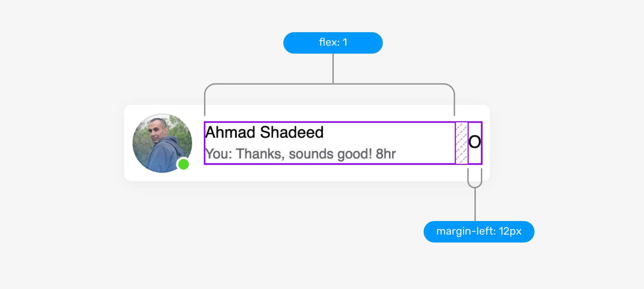Click the small U-shaped bracket under the circle icon

point(475,178)
